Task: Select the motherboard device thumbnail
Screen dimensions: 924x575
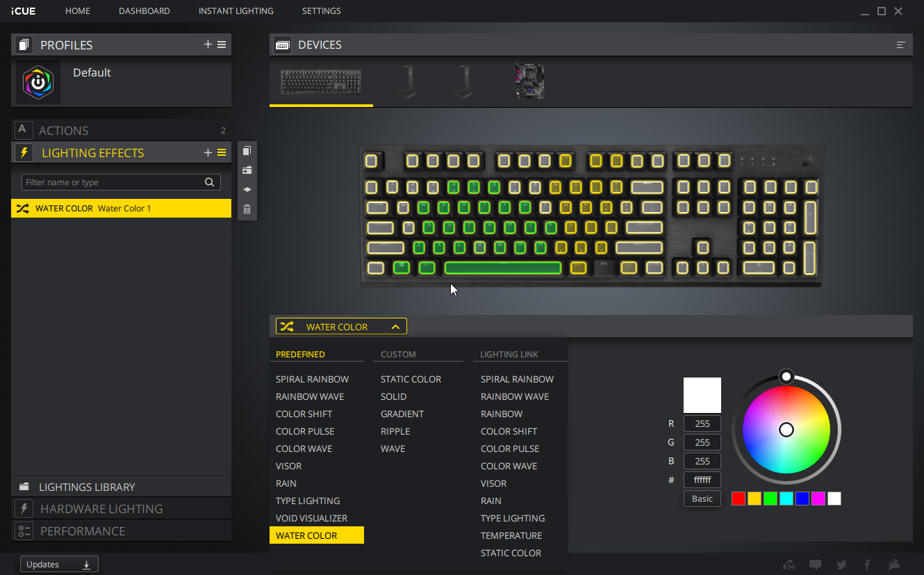Action: point(529,81)
